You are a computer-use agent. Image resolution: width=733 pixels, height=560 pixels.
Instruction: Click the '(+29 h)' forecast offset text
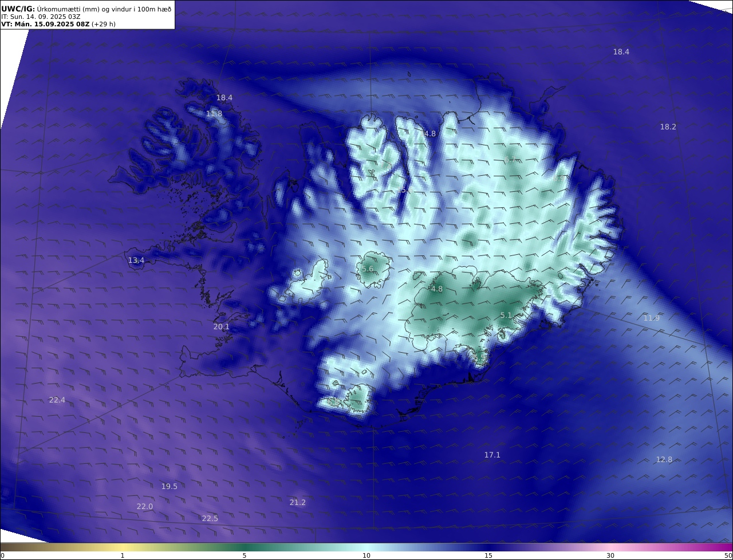(104, 24)
